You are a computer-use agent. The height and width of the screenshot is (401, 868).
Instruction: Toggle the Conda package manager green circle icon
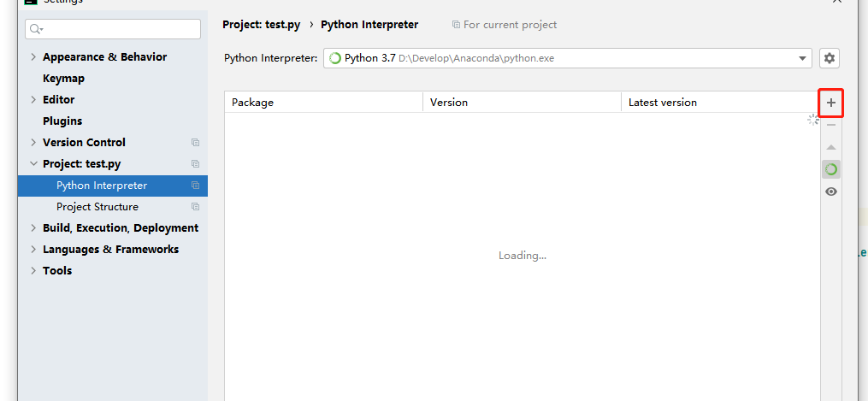(831, 169)
